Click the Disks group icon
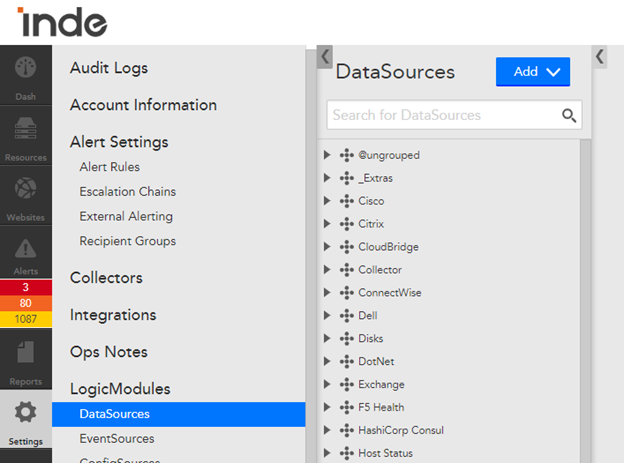 tap(347, 338)
